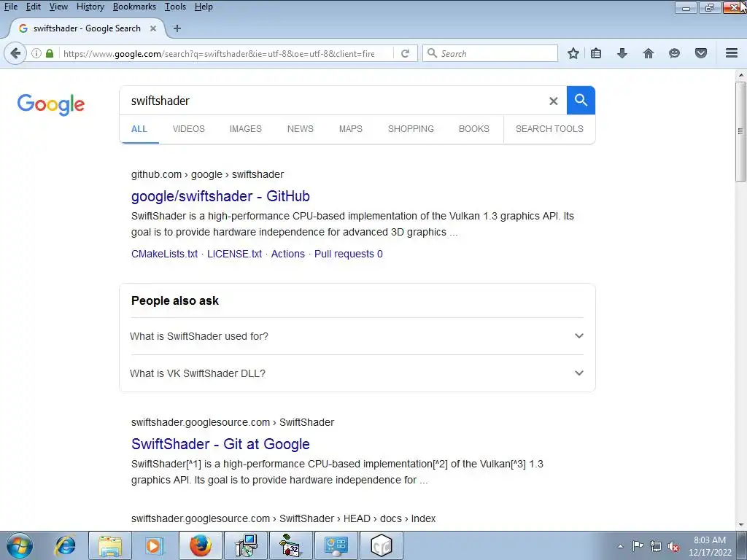The image size is (747, 560).
Task: Click the blue Google search magnifier button
Action: coord(581,101)
